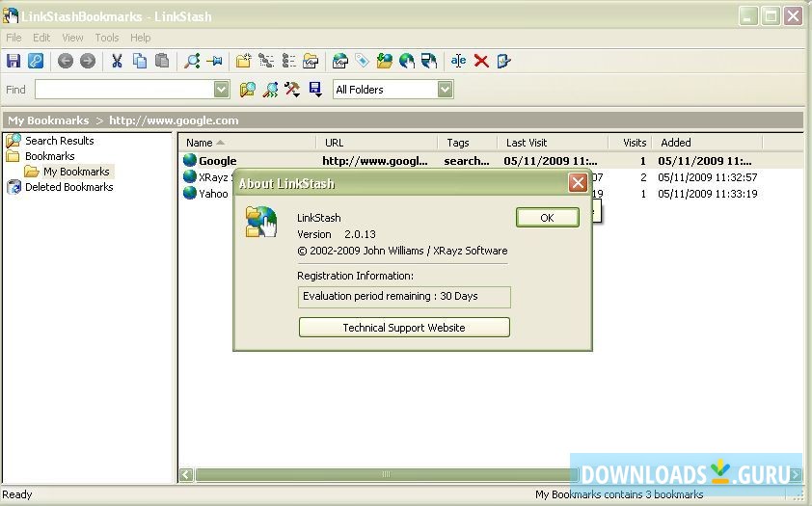Sort by the Tags column header
The width and height of the screenshot is (812, 506).
click(x=468, y=143)
